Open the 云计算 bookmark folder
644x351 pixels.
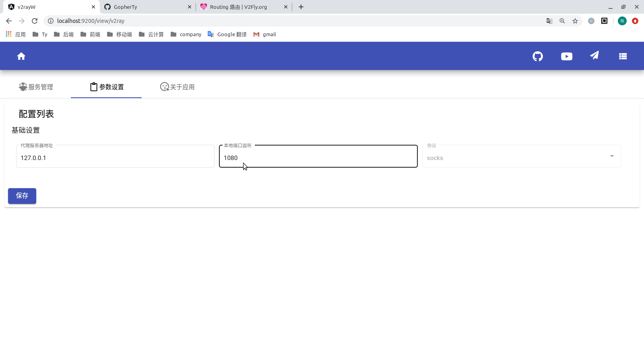[x=151, y=35]
